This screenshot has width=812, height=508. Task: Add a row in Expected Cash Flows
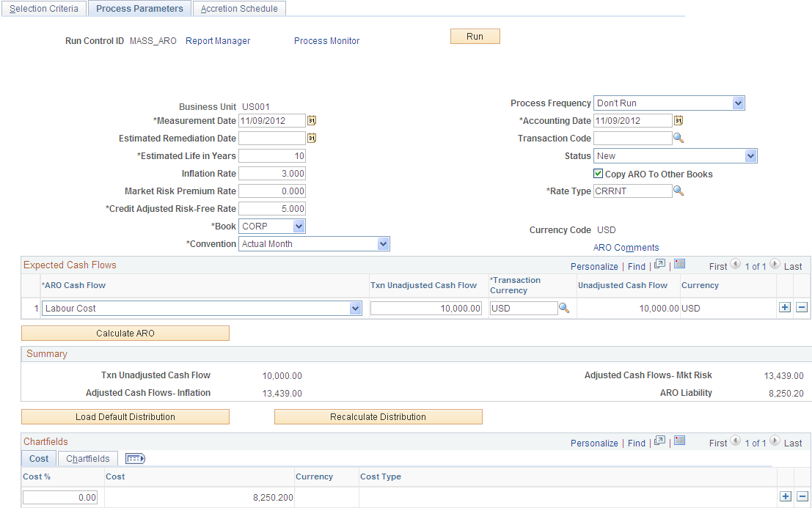[785, 307]
